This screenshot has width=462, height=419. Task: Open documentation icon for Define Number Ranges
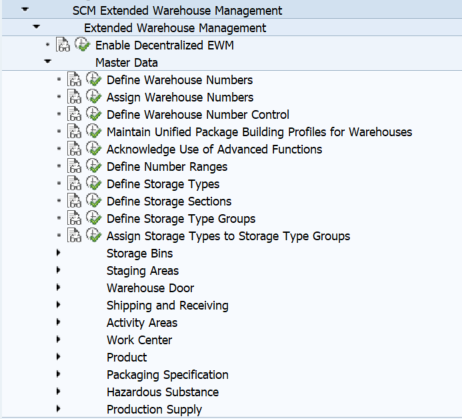[74, 166]
